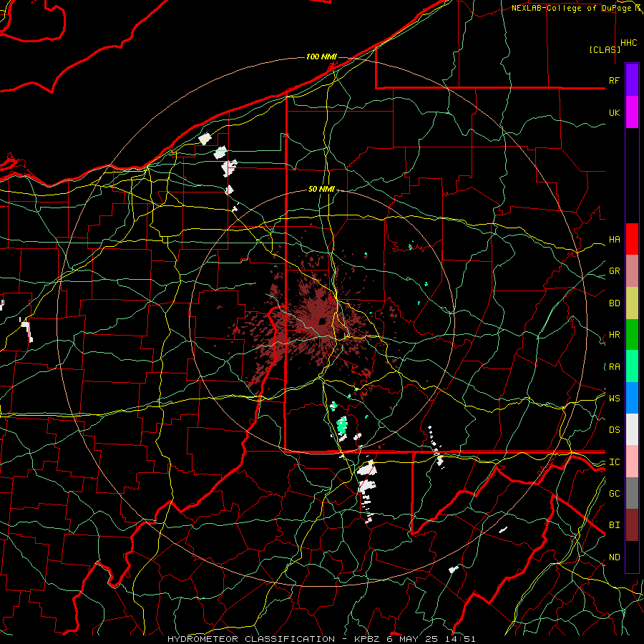
Task: Click the HA red legend swatch
Action: tap(632, 239)
